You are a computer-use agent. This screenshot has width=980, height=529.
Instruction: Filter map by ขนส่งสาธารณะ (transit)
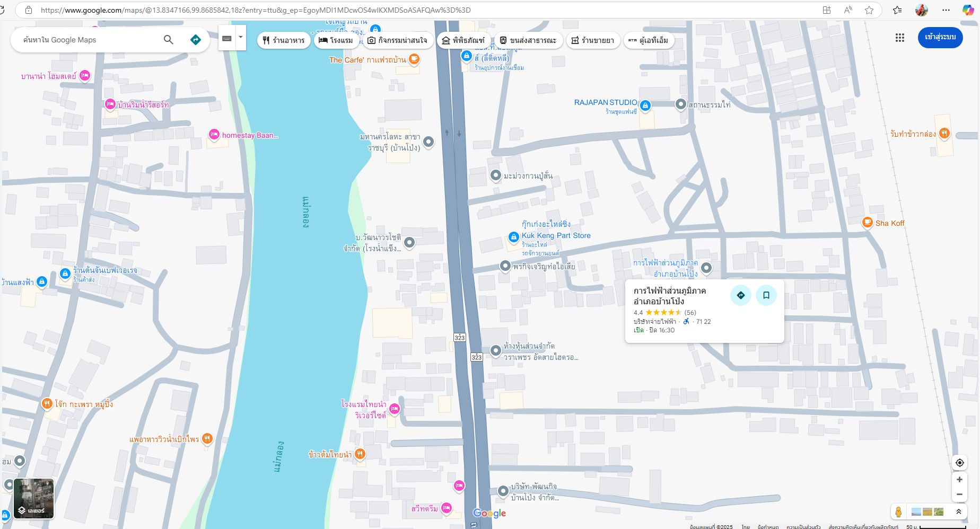(x=528, y=40)
